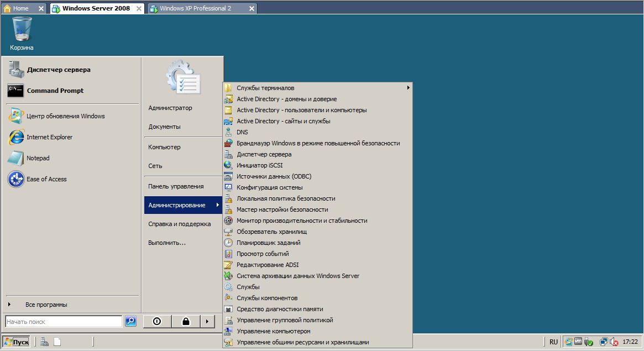Open Active Directory - сайты и службы
Screen dimensions: 644x351
coord(317,121)
